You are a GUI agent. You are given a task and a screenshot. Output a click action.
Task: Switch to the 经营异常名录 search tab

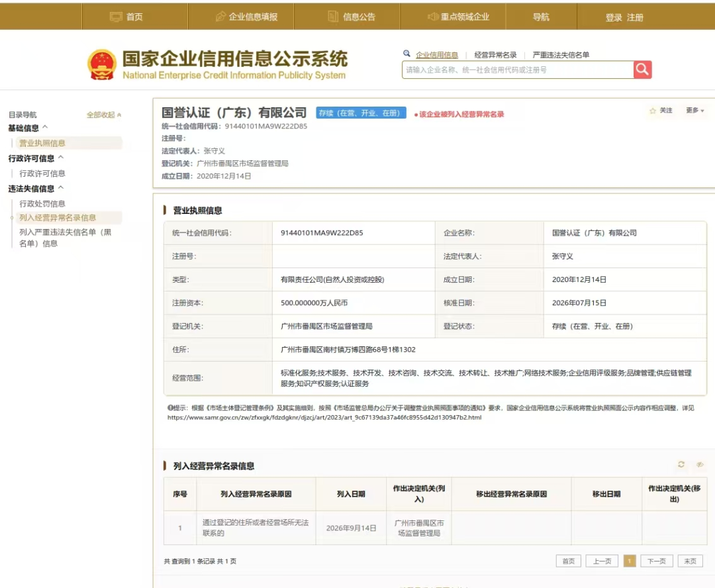click(x=495, y=55)
